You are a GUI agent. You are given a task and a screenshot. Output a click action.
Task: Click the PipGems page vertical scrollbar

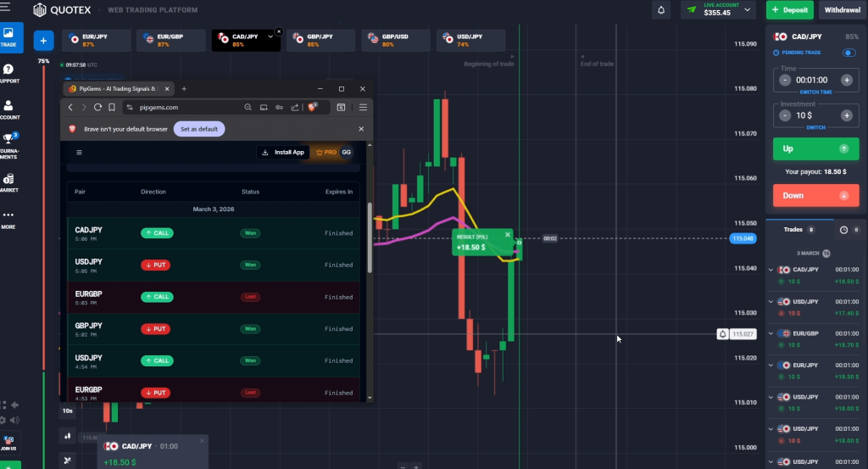(370, 237)
